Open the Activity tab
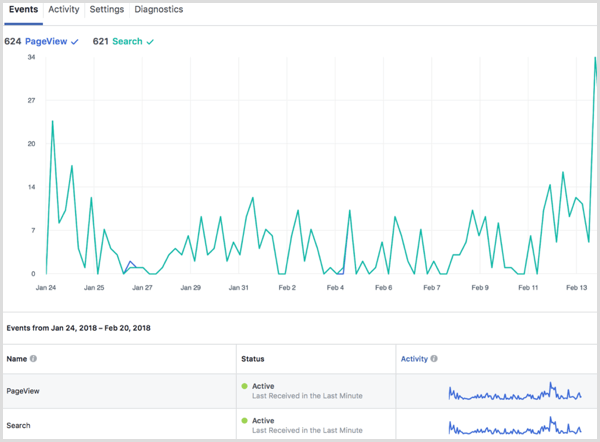The width and height of the screenshot is (600, 442). pyautogui.click(x=64, y=10)
